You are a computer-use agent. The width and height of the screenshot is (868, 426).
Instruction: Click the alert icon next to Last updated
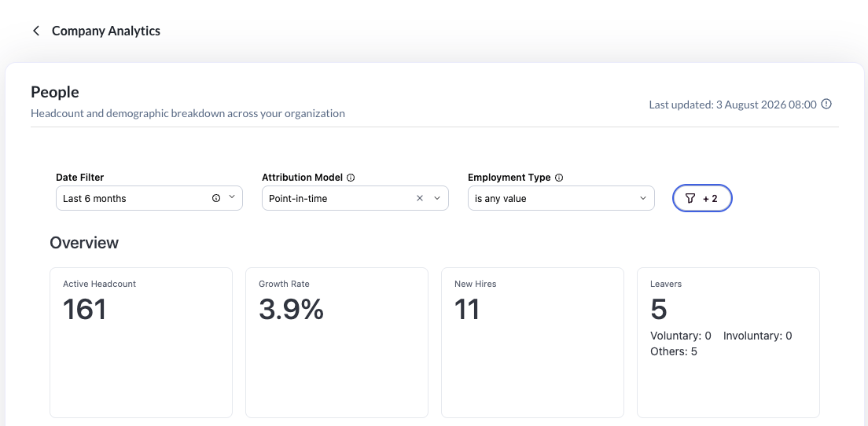(x=826, y=104)
